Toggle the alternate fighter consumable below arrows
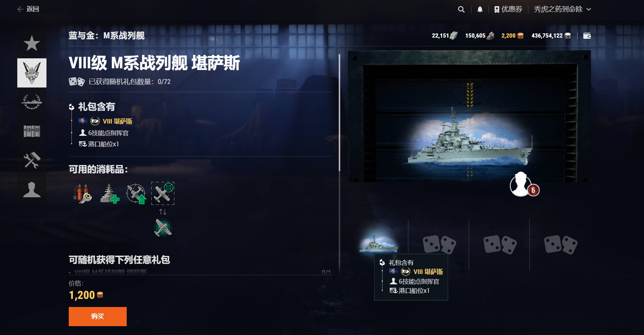644x335 pixels. 163,228
